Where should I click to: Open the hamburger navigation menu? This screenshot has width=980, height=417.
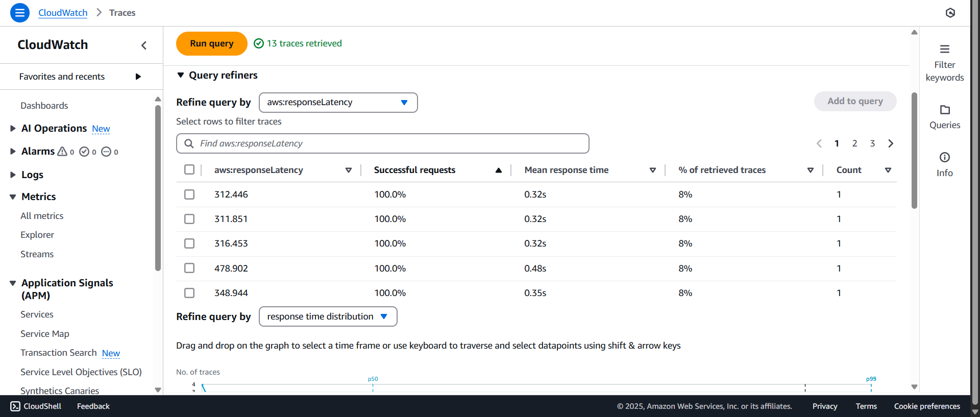tap(19, 13)
